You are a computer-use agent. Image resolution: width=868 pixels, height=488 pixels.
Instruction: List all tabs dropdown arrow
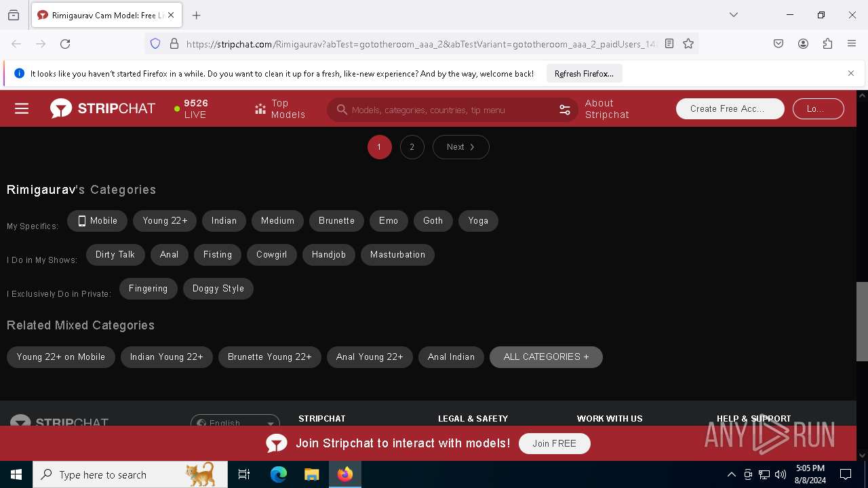tap(734, 15)
